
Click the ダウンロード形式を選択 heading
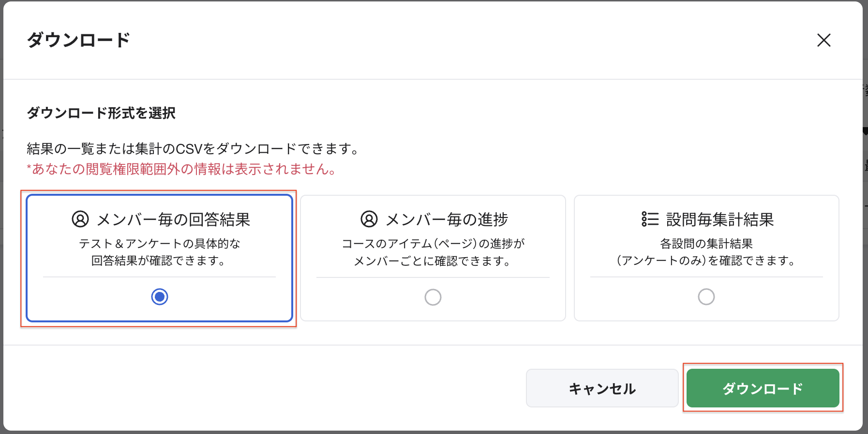pyautogui.click(x=101, y=113)
